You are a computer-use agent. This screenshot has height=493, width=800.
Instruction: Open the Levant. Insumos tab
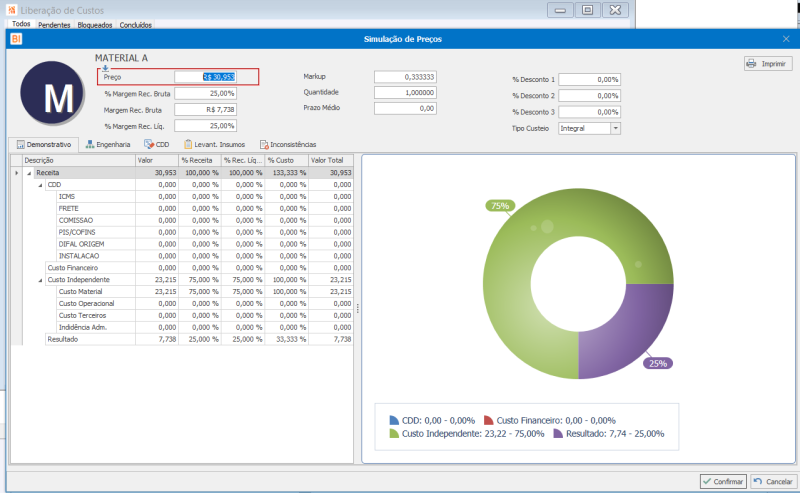(214, 144)
